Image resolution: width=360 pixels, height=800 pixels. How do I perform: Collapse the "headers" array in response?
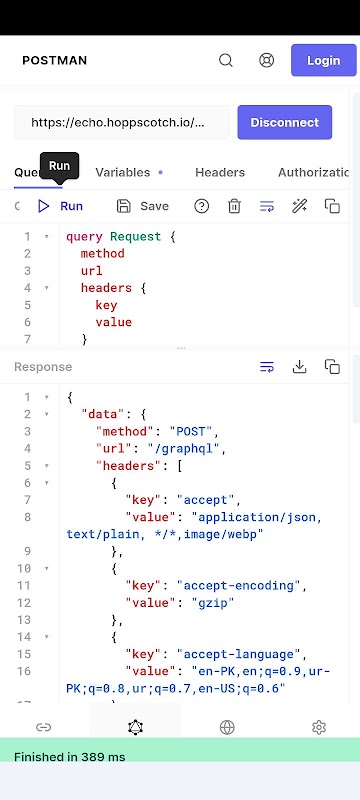(46, 466)
